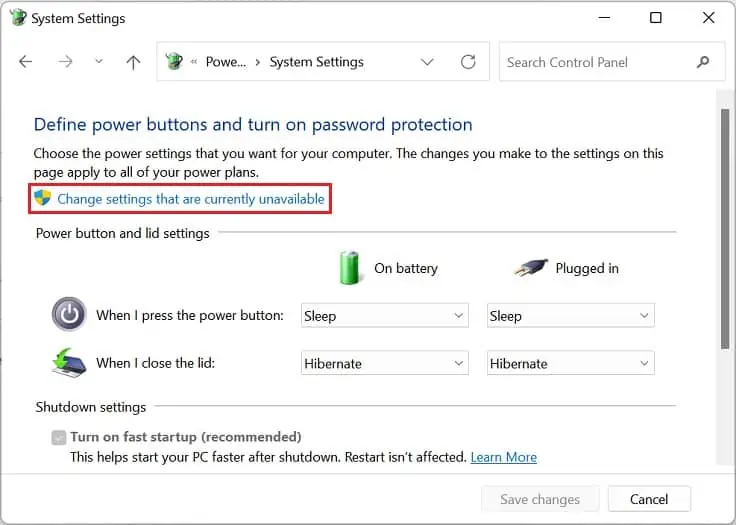
Task: Click the Forward navigation arrow
Action: point(65,62)
